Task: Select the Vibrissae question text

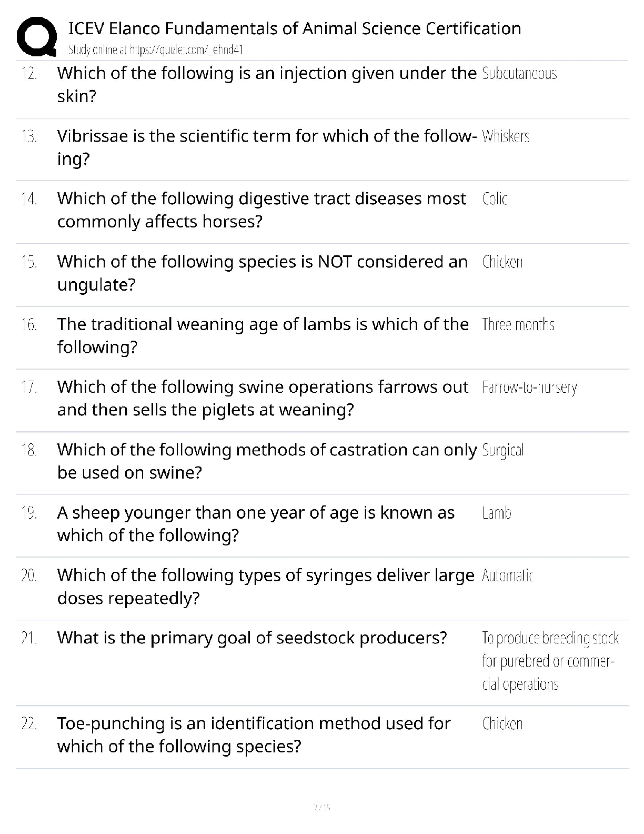Action: pos(267,147)
